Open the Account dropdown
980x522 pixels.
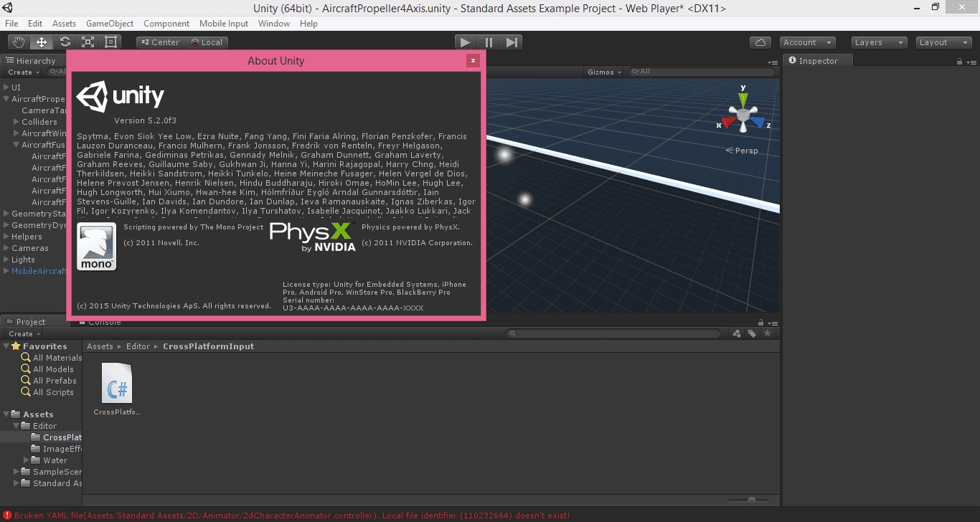pos(808,42)
